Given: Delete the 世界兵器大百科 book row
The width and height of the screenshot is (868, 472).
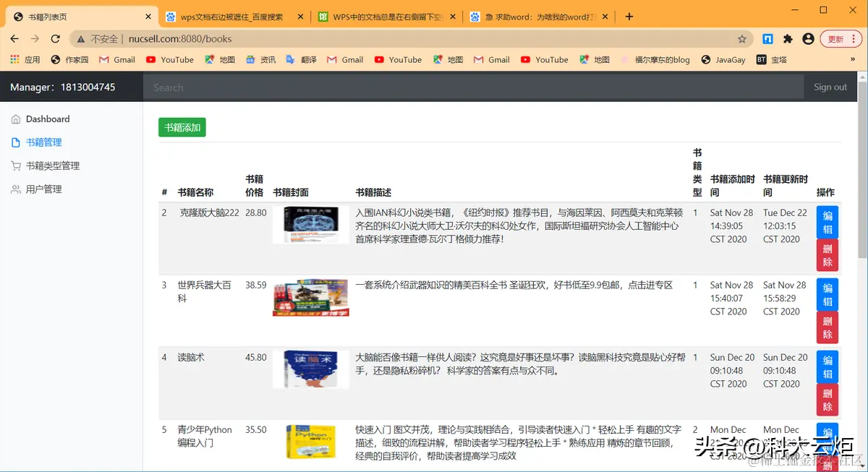Looking at the screenshot, I should pos(827,327).
